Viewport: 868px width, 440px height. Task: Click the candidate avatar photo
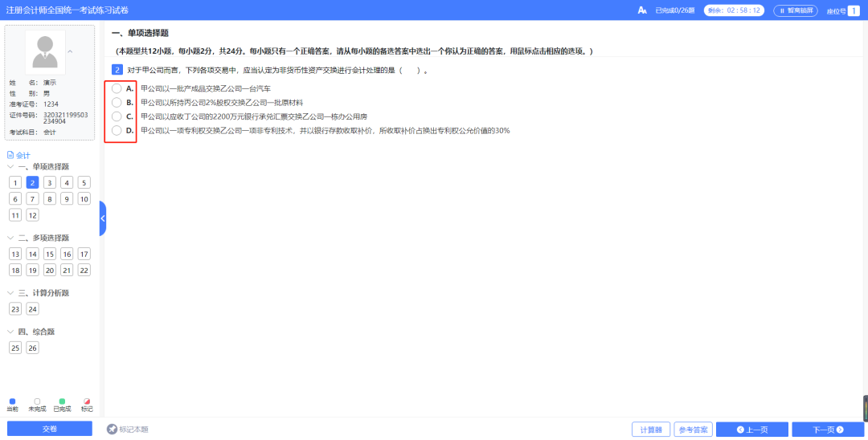(45, 52)
